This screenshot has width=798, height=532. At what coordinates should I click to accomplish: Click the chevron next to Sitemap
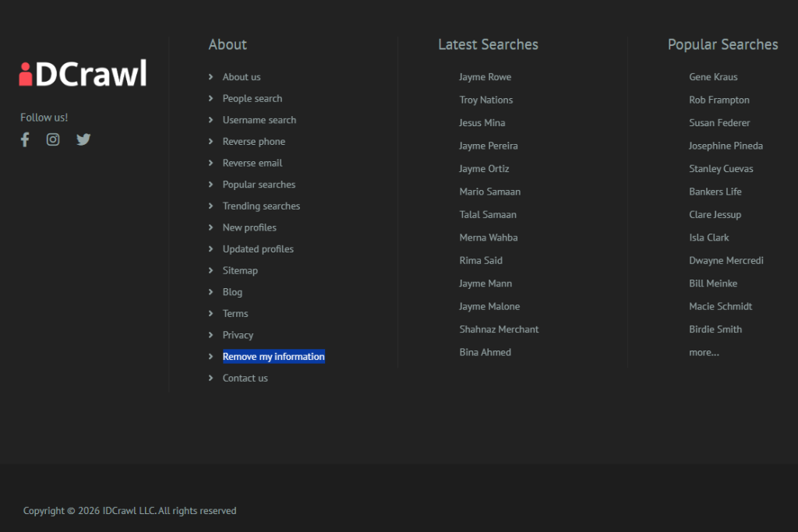pos(211,270)
